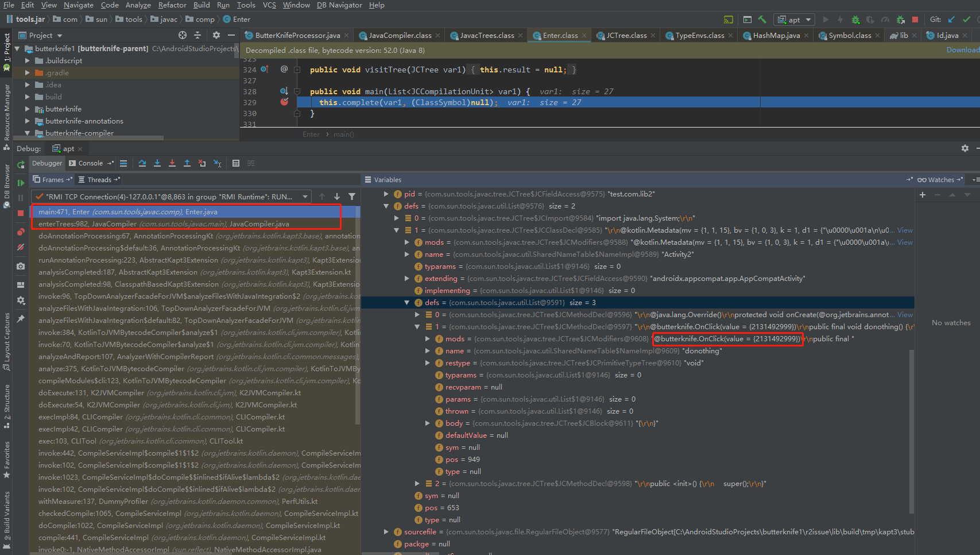Click the Attach Debugger to Process icon

[900, 20]
